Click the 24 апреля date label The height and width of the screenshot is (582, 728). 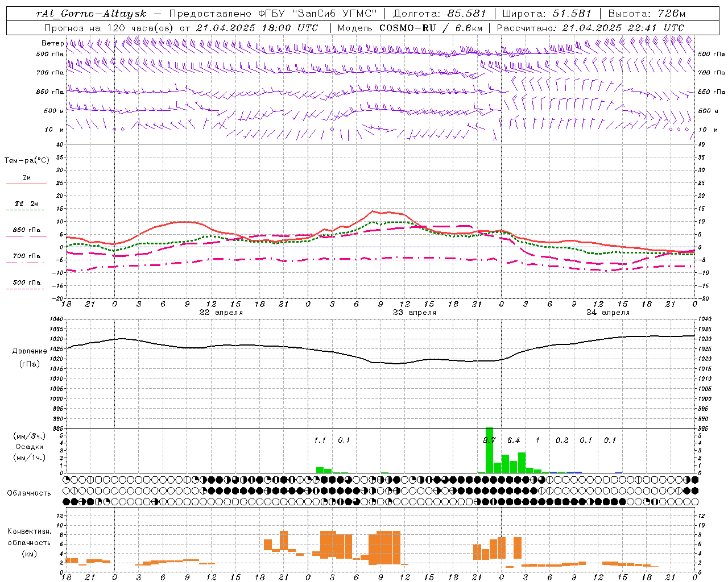(608, 313)
